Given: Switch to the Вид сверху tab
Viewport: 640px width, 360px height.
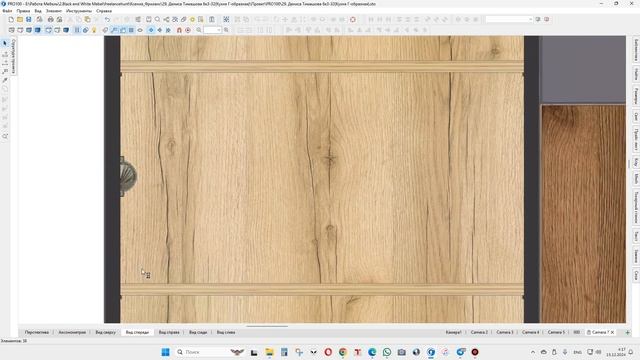Looking at the screenshot, I should (106, 333).
